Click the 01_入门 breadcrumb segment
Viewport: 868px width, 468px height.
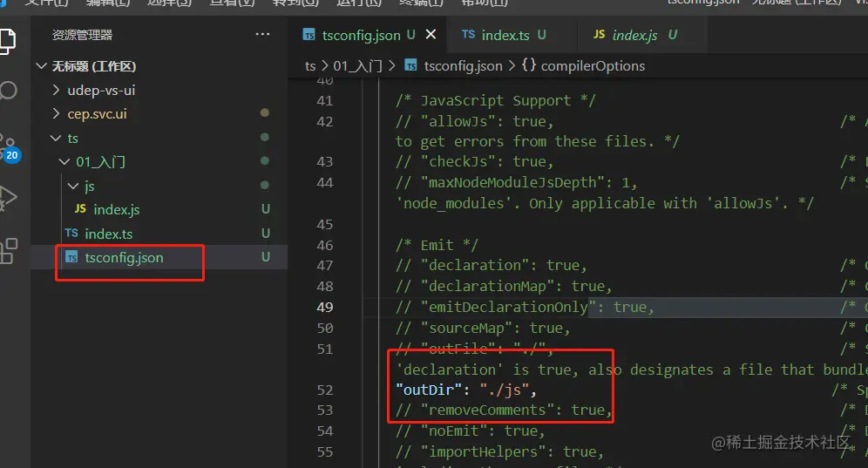(x=357, y=66)
